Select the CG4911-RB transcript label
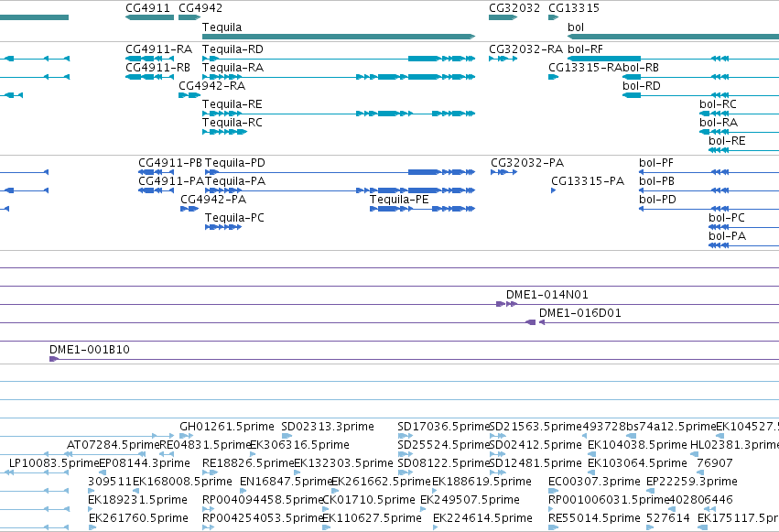Image resolution: width=779 pixels, height=532 pixels. click(x=158, y=68)
